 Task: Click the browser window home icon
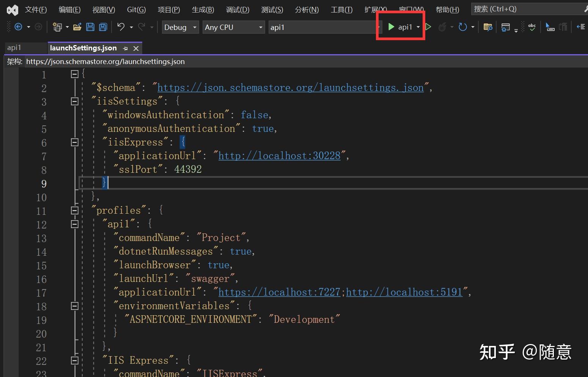(505, 27)
